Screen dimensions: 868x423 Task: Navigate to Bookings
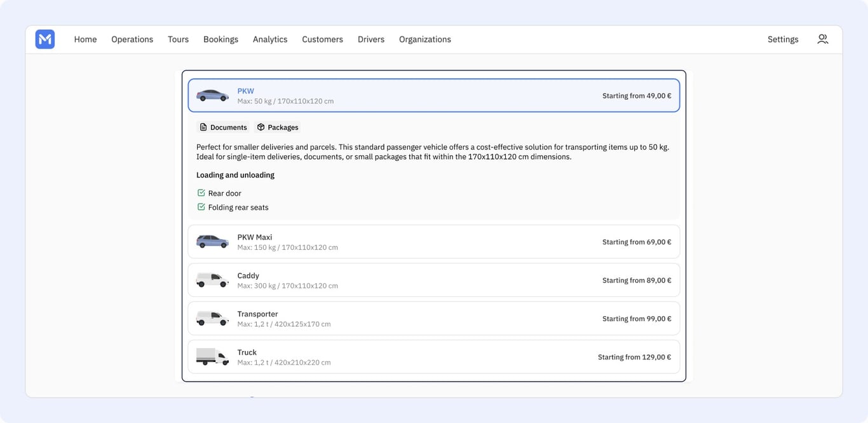220,39
